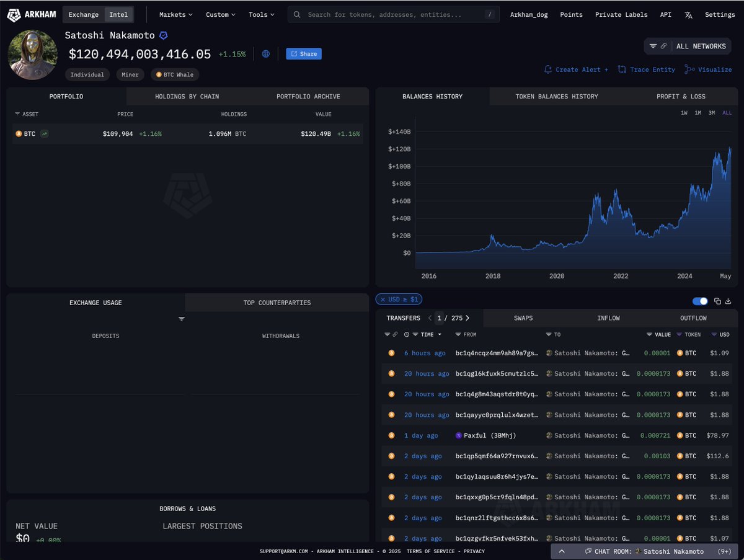This screenshot has height=560, width=744.
Task: Switch to Holdings by Chain tab
Action: coord(187,96)
